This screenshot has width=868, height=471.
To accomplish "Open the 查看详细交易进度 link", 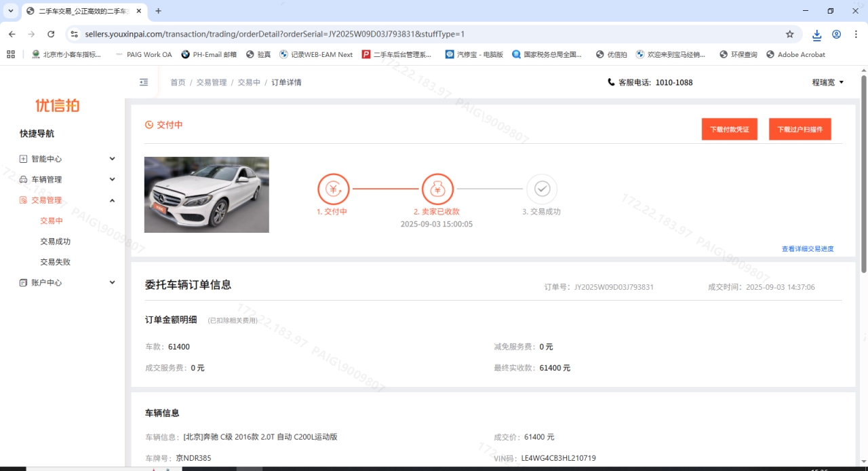I will tap(807, 249).
